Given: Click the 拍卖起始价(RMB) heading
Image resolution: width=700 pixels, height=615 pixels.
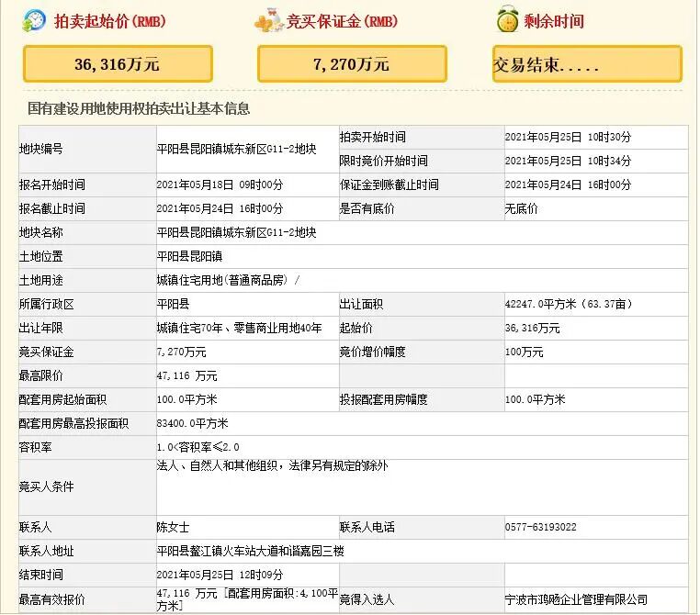Looking at the screenshot, I should pyautogui.click(x=110, y=21).
